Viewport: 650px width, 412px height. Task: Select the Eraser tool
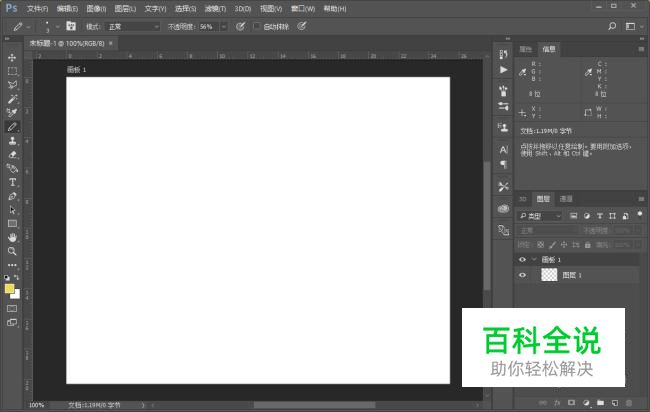tap(12, 155)
